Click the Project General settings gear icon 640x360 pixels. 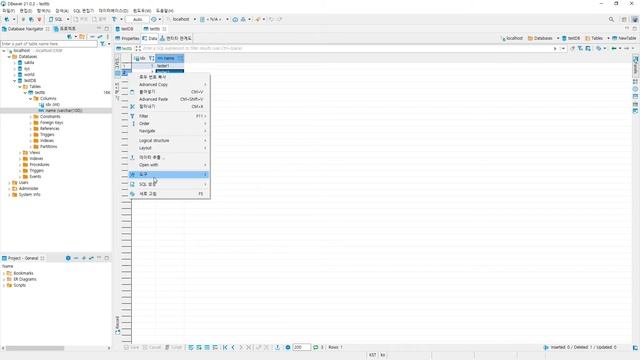click(68, 258)
